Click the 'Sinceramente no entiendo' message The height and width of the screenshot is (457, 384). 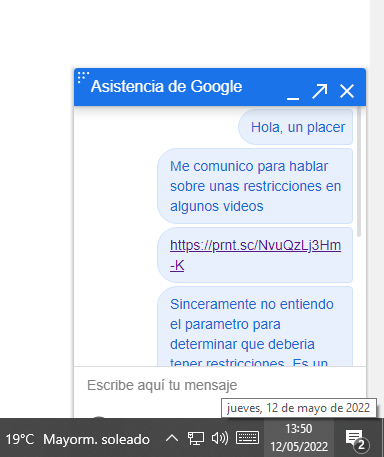(255, 326)
